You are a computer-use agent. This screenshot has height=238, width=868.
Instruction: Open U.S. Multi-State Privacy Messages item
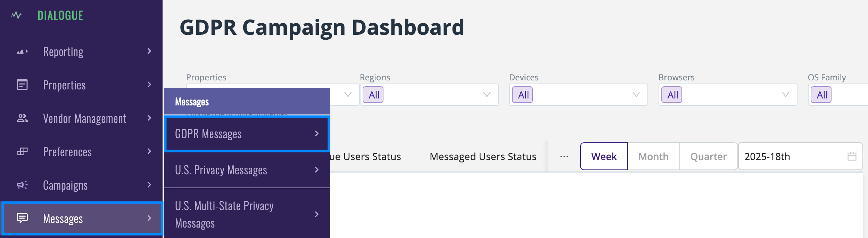[x=247, y=214]
